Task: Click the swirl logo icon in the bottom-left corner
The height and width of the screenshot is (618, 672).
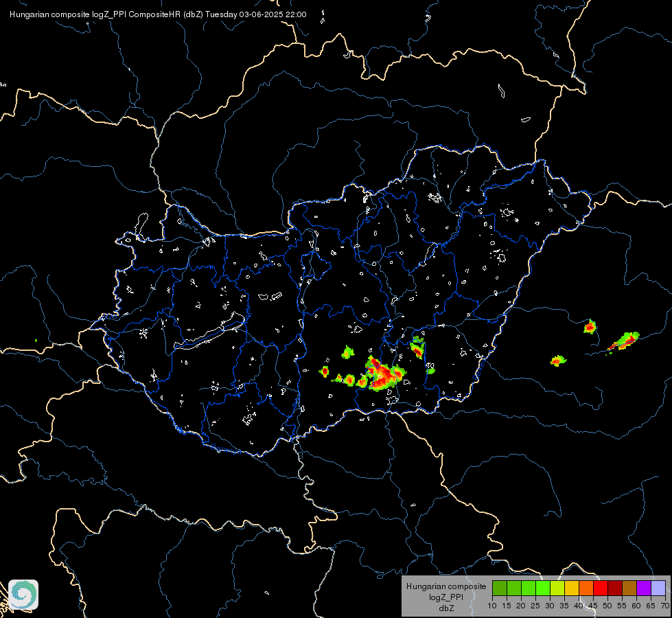Action: 23,595
